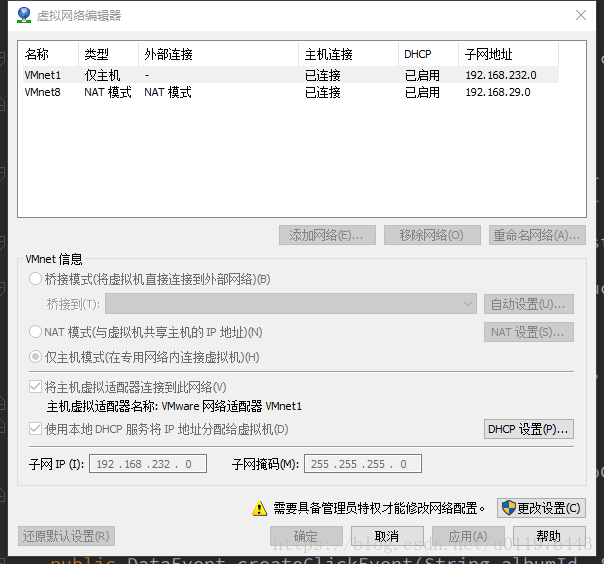
Task: Click the DHCP column header
Action: point(428,54)
